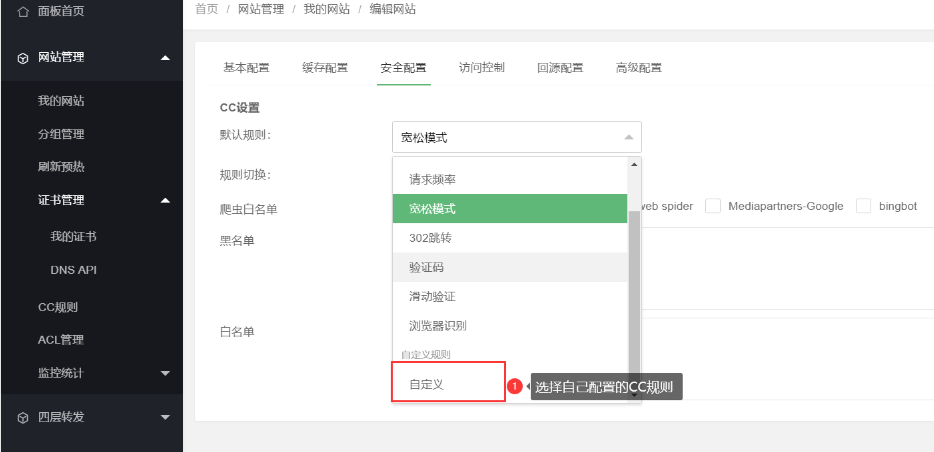Open DNS API sidebar entry
Screen dimensions: 934x452
click(x=73, y=270)
